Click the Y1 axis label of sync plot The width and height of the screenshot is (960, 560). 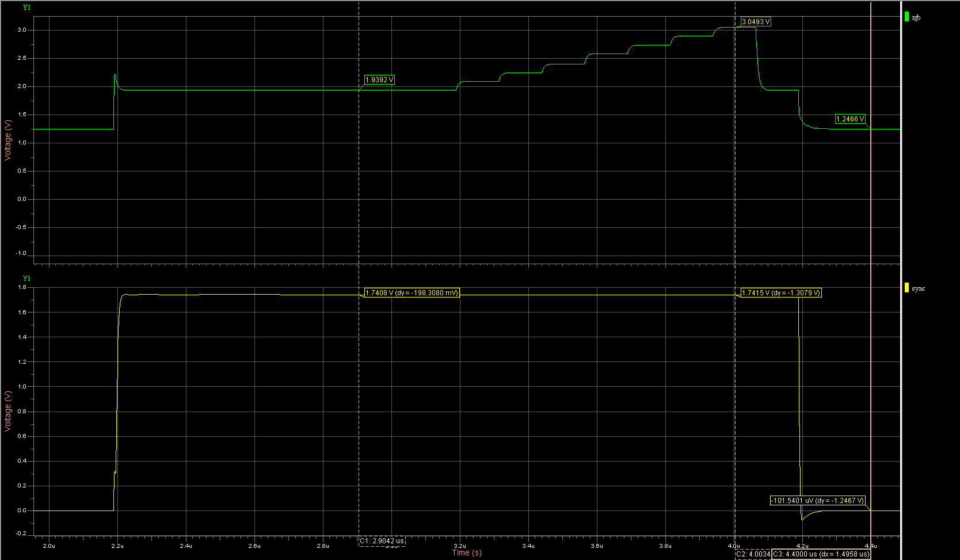coord(26,279)
